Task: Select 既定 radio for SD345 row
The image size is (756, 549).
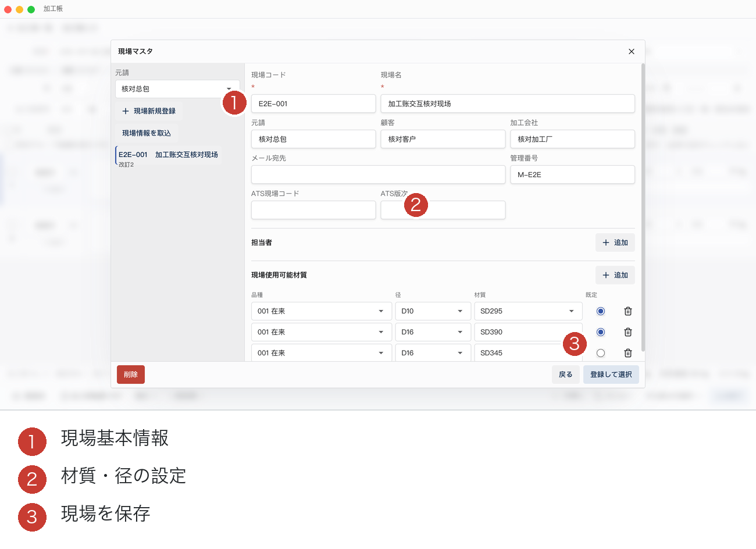Action: pyautogui.click(x=601, y=353)
